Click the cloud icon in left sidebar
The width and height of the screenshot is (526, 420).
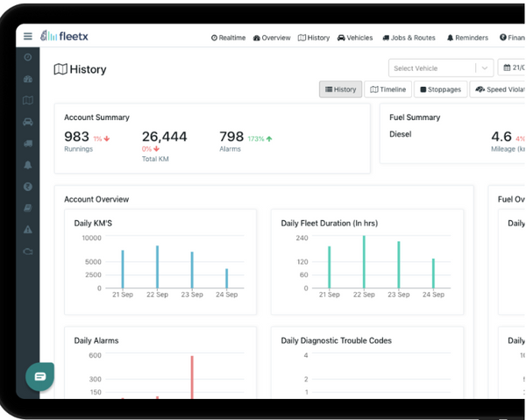[28, 251]
